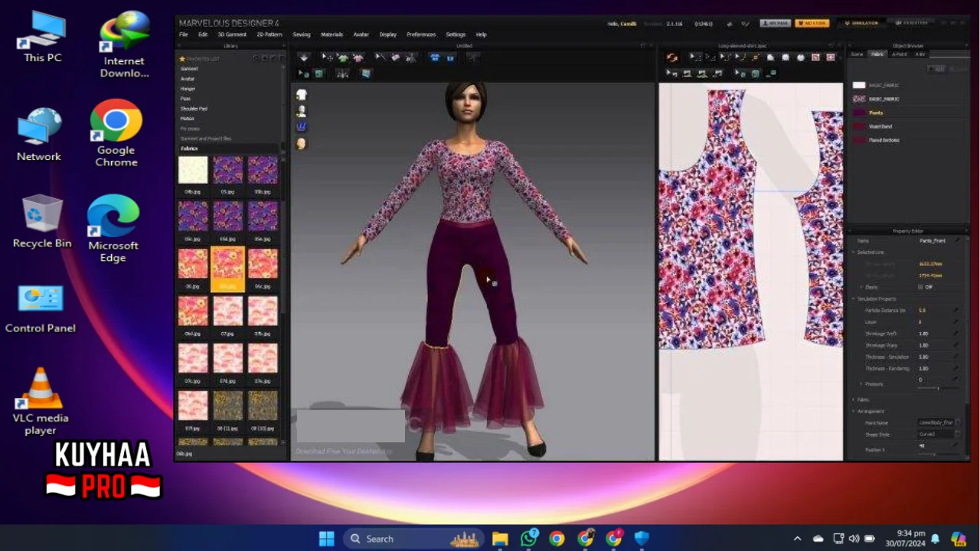Click the My Page button

tap(776, 23)
